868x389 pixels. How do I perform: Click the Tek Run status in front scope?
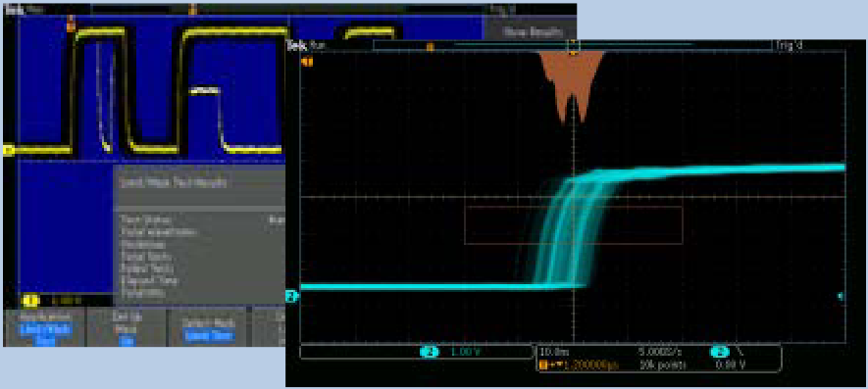[307, 46]
